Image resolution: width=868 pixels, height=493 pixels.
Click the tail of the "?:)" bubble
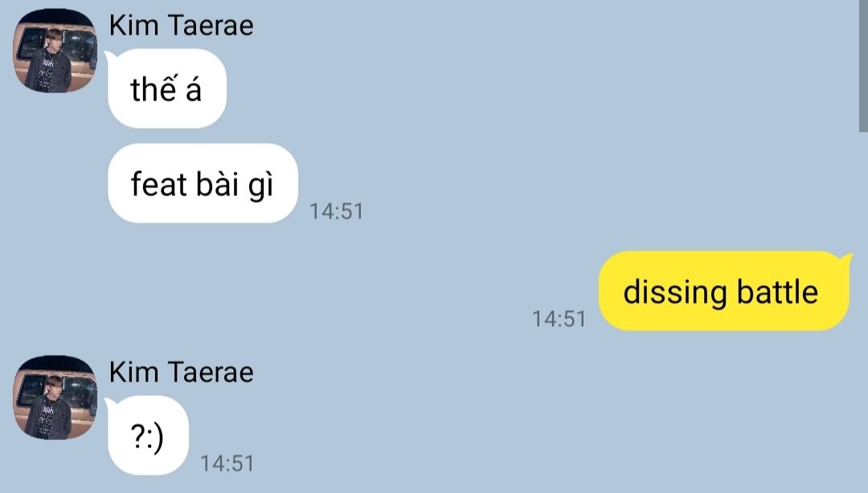(x=110, y=403)
